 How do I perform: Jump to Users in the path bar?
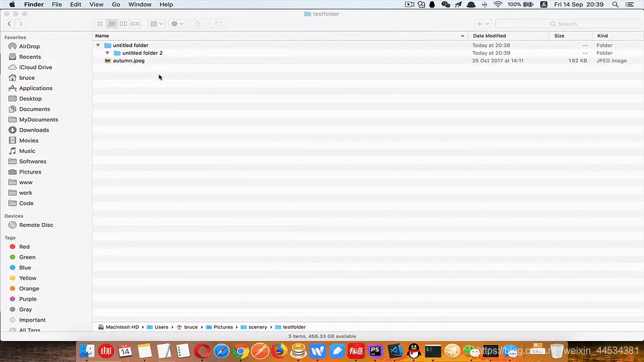157,327
